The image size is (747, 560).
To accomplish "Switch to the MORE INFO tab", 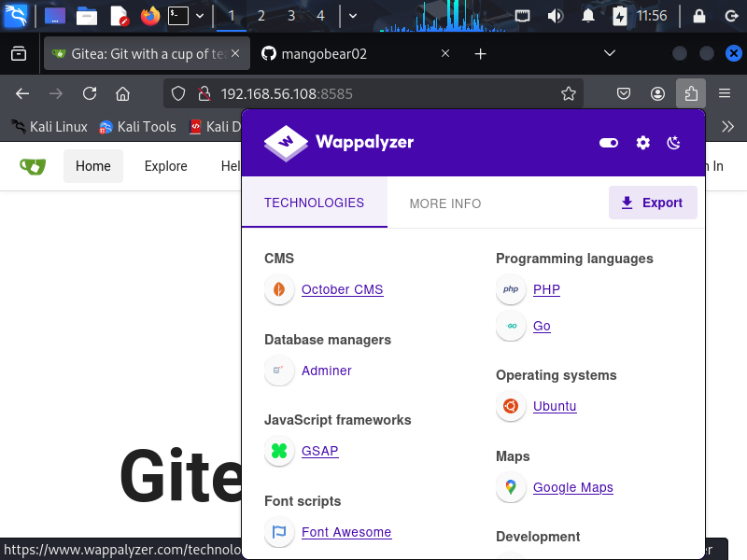I will coord(445,203).
